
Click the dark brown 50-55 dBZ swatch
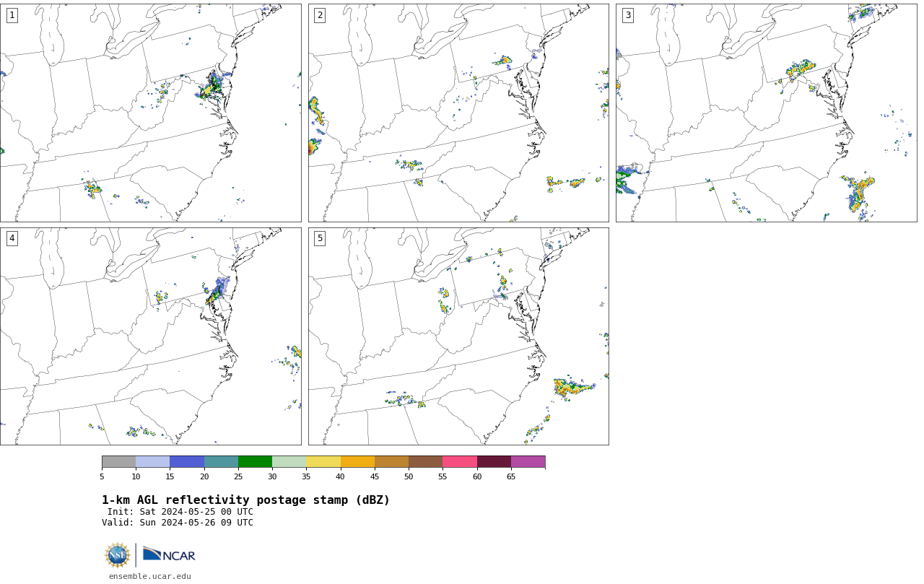coord(425,462)
